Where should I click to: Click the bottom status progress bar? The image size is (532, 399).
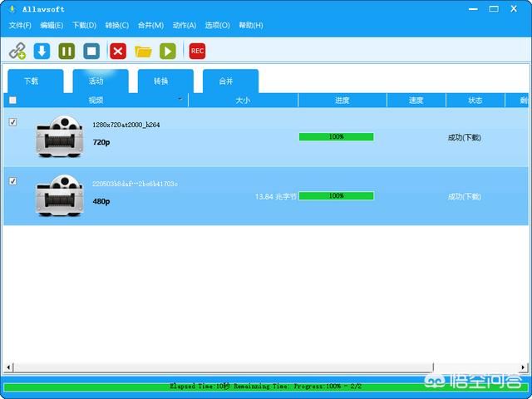pyautogui.click(x=266, y=387)
